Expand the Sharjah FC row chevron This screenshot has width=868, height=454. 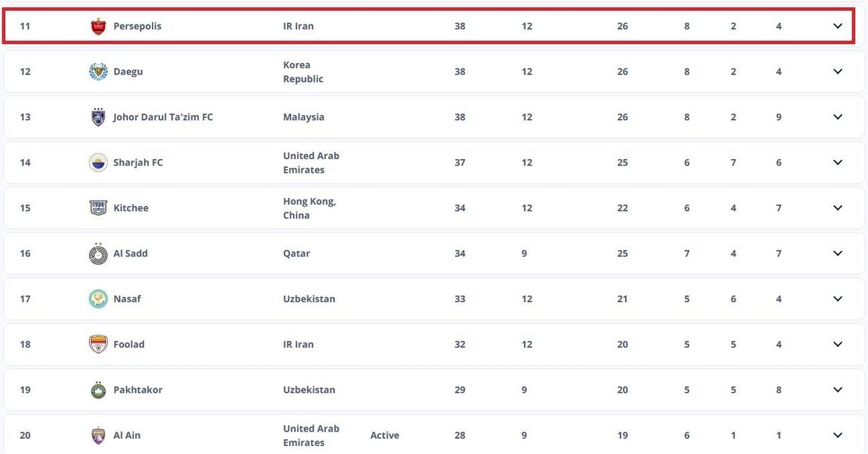838,163
